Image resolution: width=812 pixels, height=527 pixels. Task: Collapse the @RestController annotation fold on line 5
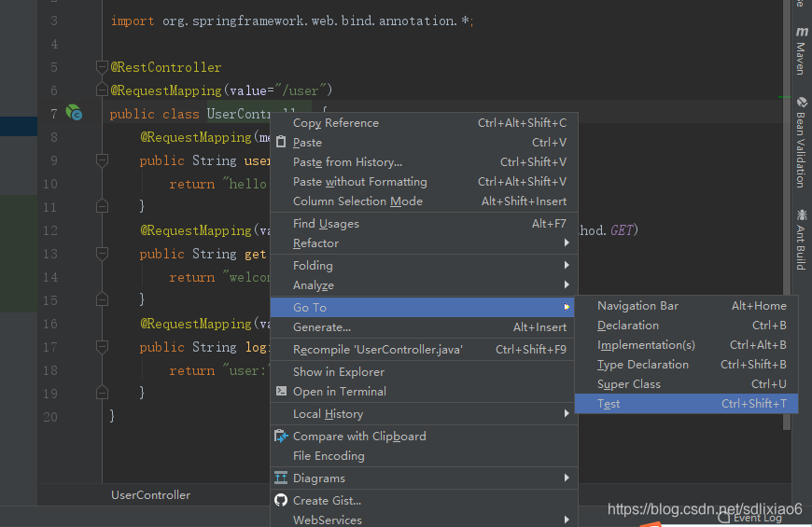102,67
